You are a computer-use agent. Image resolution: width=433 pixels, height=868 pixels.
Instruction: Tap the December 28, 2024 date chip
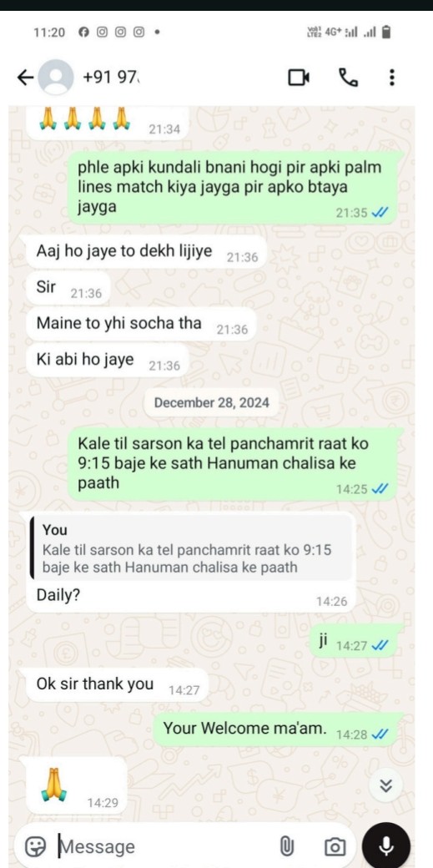(x=212, y=402)
